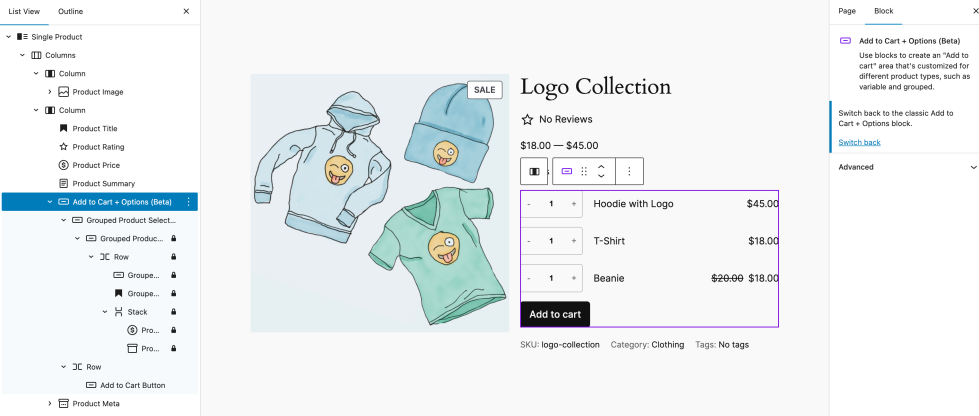Decrease T-Shirt quantity
The width and height of the screenshot is (979, 416).
point(529,241)
